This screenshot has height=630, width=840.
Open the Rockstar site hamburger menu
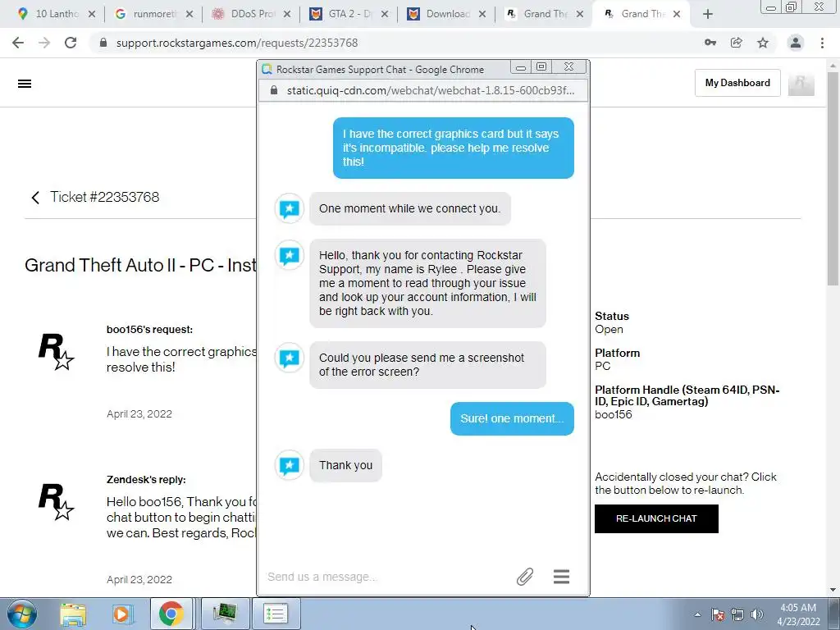(x=25, y=84)
